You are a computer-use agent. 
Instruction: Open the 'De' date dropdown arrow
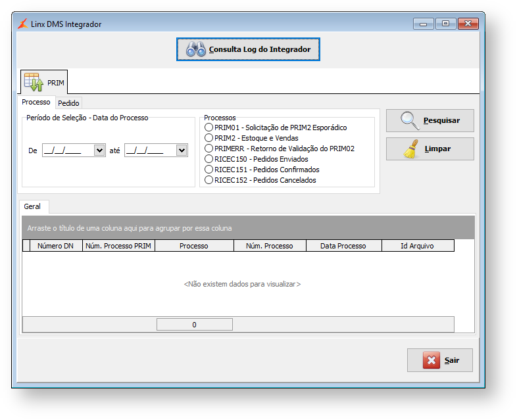[x=99, y=151]
